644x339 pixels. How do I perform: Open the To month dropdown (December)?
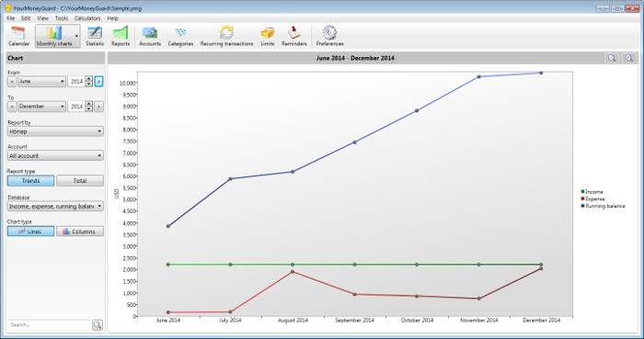(41, 107)
